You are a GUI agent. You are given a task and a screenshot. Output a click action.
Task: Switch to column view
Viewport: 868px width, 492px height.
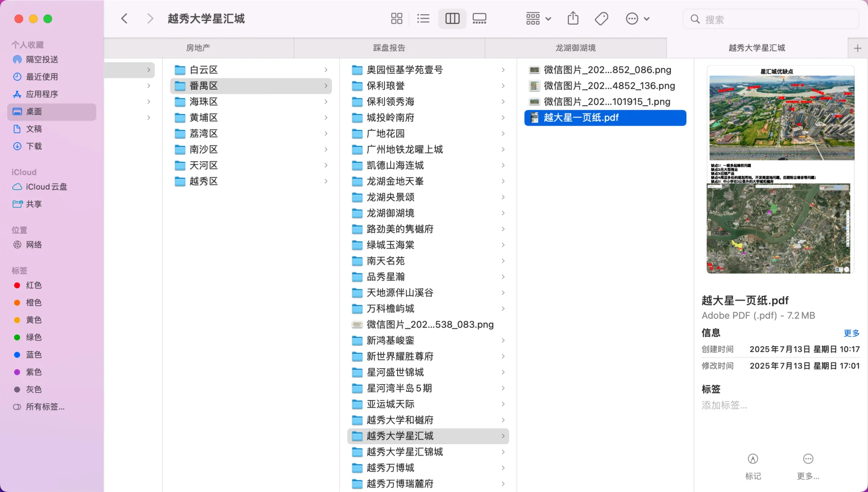[x=452, y=19]
